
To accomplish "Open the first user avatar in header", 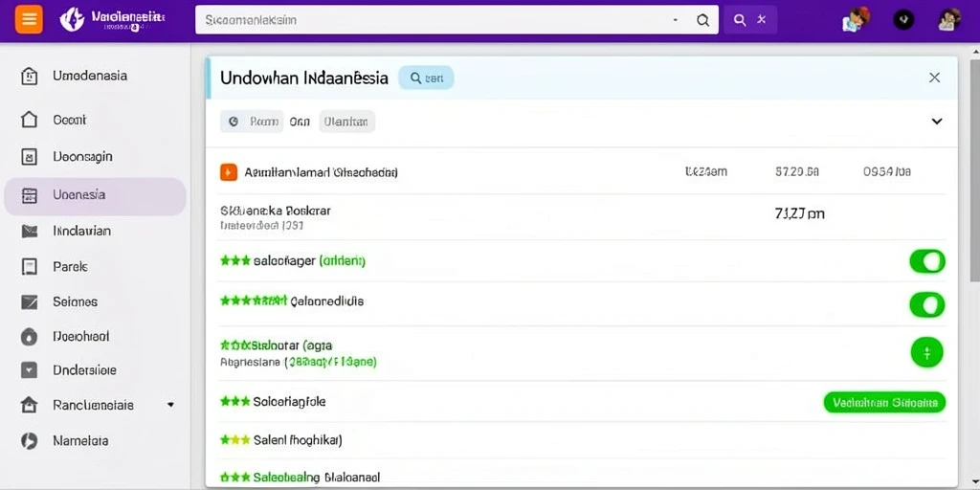I will tap(856, 19).
